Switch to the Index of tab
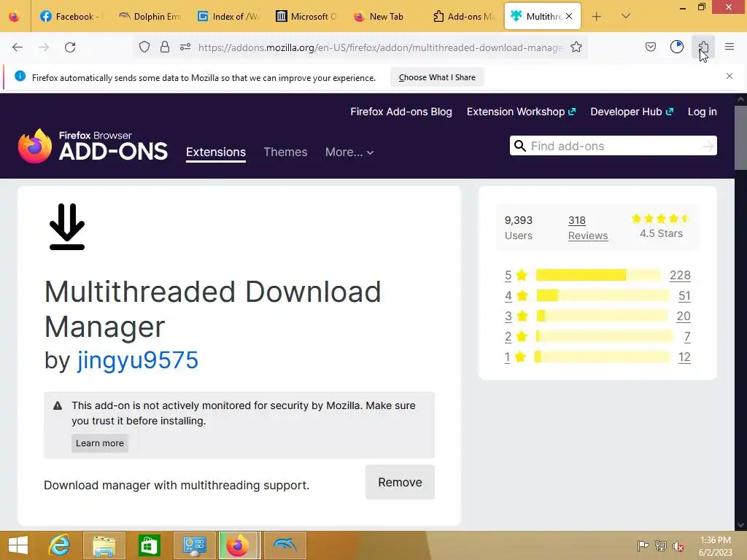The height and width of the screenshot is (560, 747). click(x=228, y=17)
